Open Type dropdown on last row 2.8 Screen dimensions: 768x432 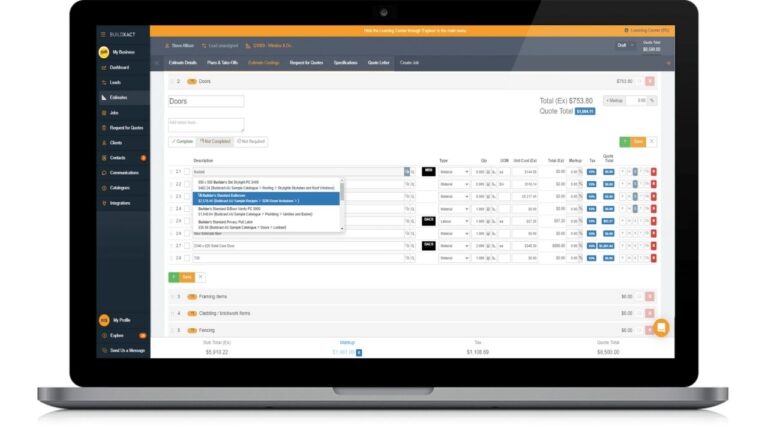(454, 258)
